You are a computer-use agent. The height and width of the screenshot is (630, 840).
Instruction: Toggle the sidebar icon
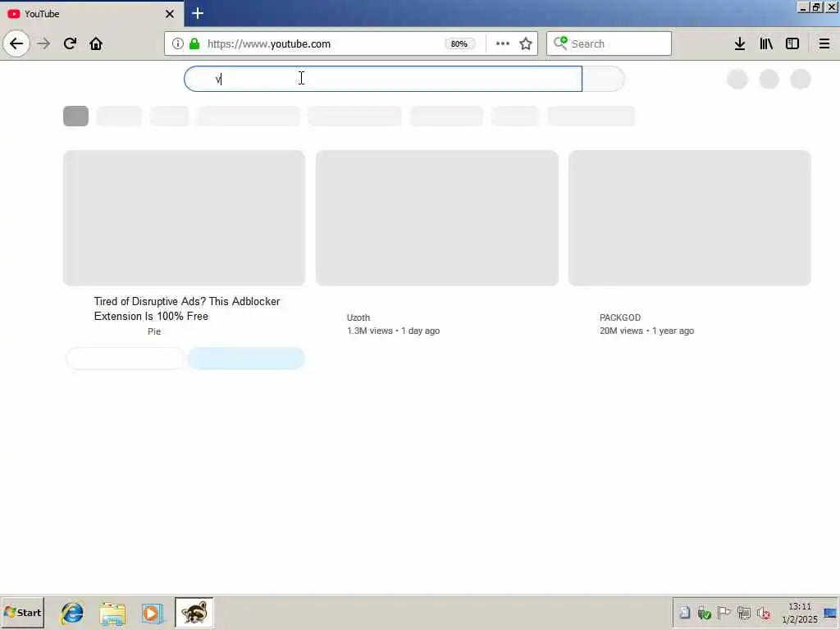point(792,43)
